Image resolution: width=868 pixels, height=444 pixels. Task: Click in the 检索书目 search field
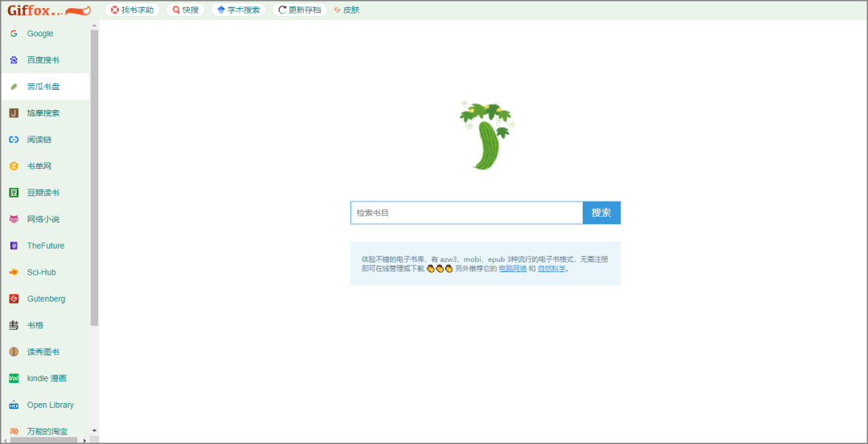click(x=466, y=213)
